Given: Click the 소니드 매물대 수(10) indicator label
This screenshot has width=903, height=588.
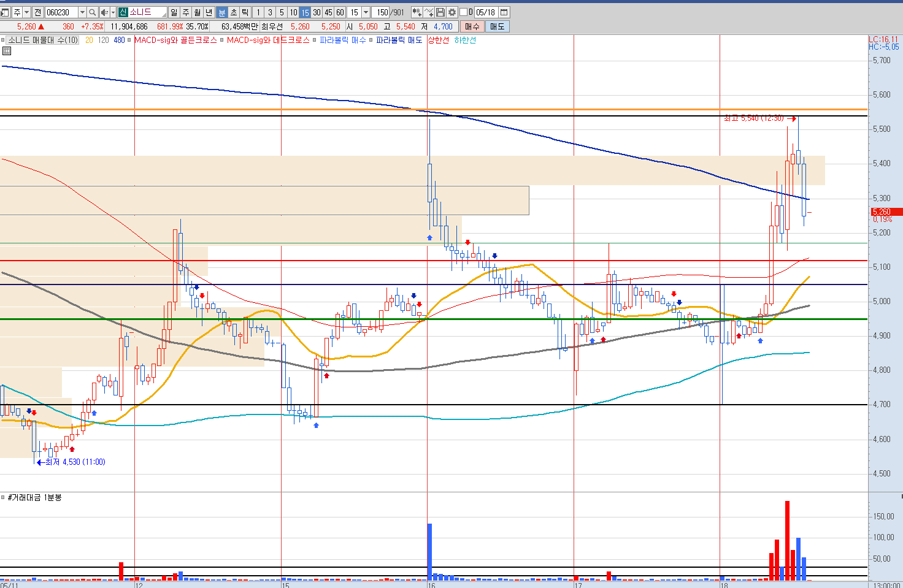Looking at the screenshot, I should [x=43, y=40].
